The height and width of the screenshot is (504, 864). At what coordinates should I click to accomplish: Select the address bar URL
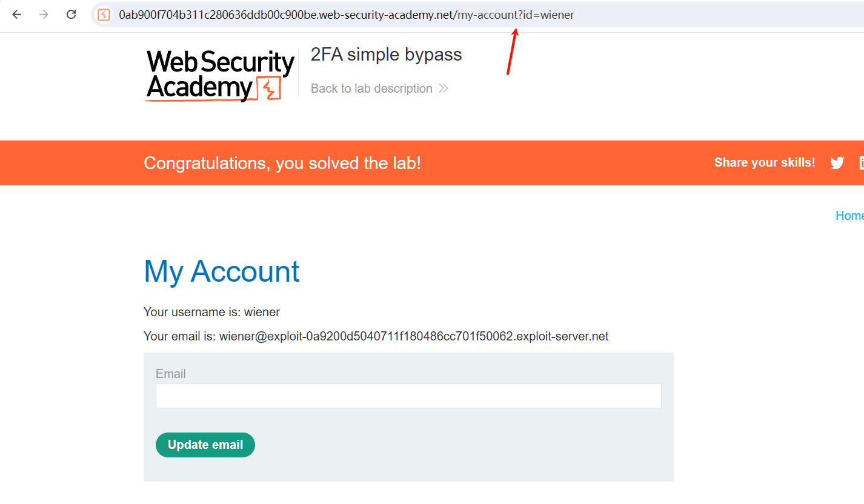[346, 15]
